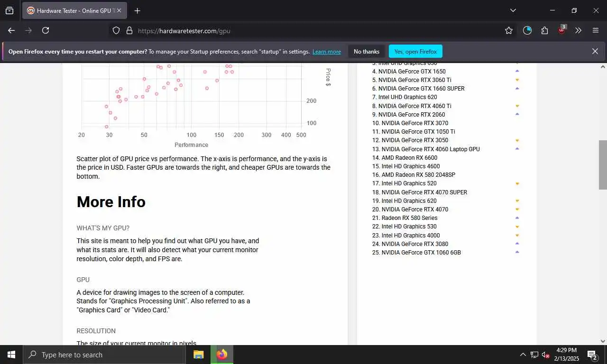The height and width of the screenshot is (364, 607).
Task: Open the Windows Start menu
Action: pos(11,355)
